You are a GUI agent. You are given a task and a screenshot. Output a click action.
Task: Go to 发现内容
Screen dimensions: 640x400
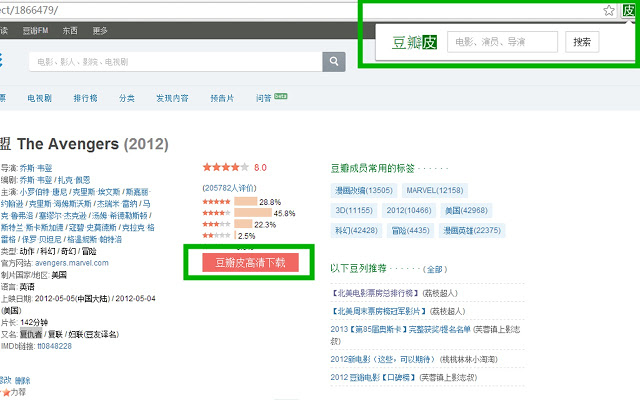[x=172, y=98]
